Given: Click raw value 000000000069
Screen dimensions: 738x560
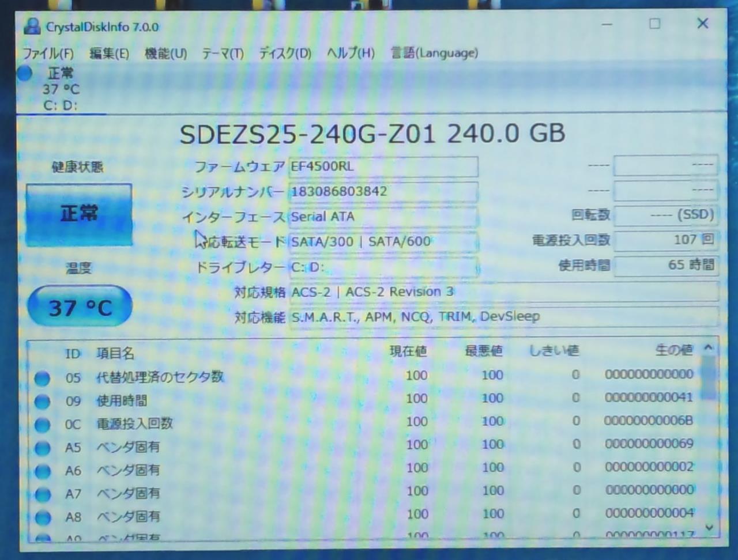Looking at the screenshot, I should click(649, 444).
